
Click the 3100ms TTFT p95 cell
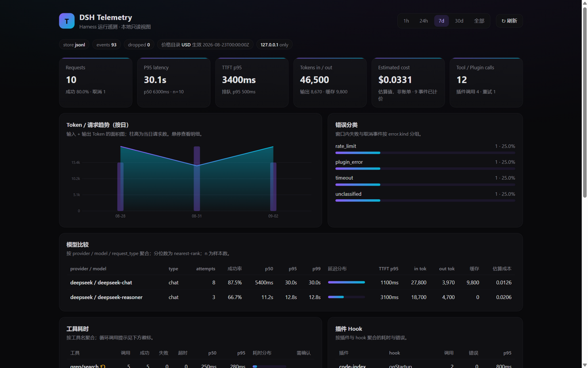coord(390,297)
